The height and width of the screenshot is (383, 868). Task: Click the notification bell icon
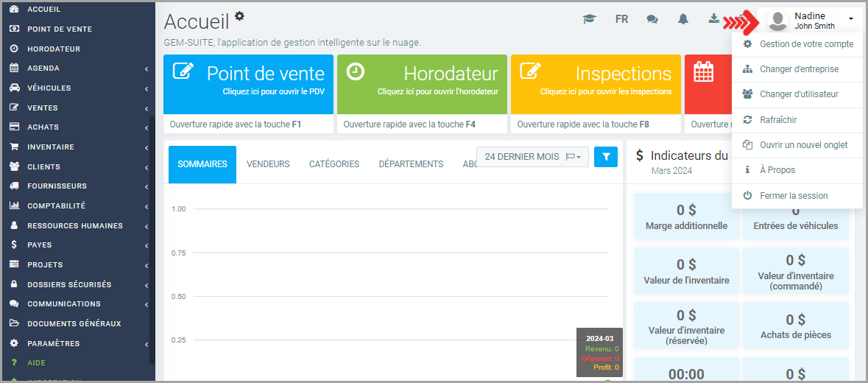[683, 19]
